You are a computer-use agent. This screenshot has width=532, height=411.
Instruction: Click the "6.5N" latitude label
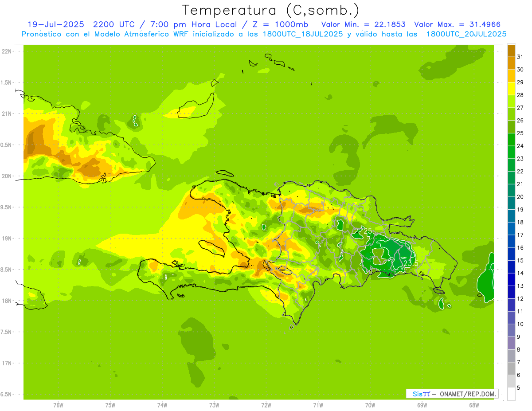pos(7,394)
